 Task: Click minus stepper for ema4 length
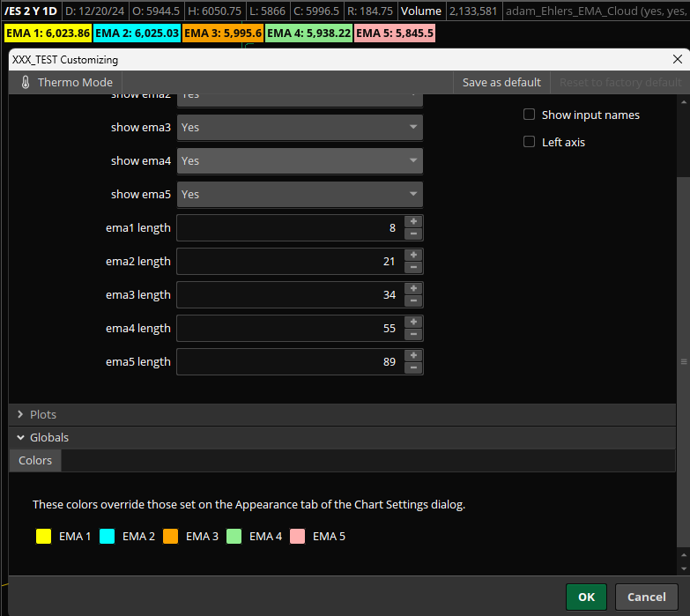(x=413, y=334)
